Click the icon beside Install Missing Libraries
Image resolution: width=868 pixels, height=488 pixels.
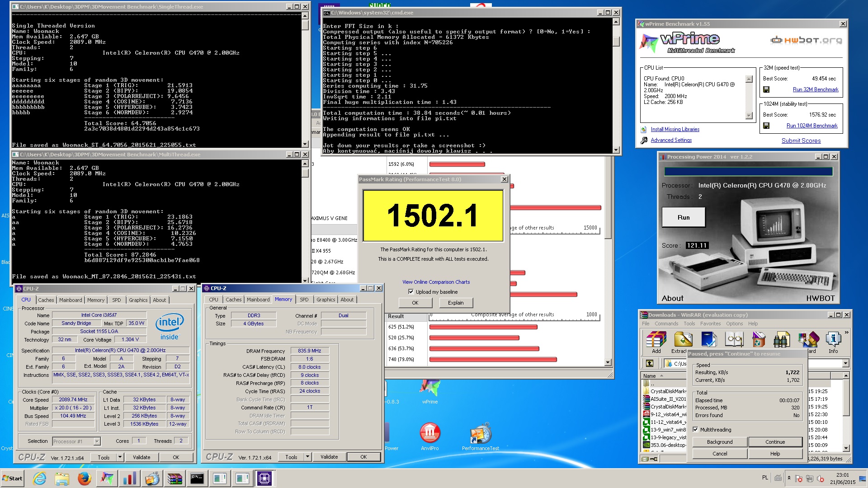(x=644, y=129)
